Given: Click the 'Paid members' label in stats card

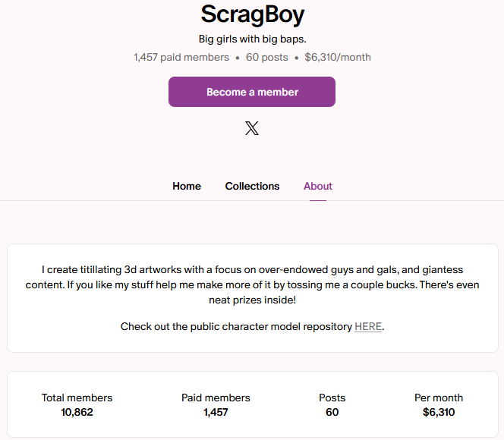Looking at the screenshot, I should pyautogui.click(x=216, y=398).
